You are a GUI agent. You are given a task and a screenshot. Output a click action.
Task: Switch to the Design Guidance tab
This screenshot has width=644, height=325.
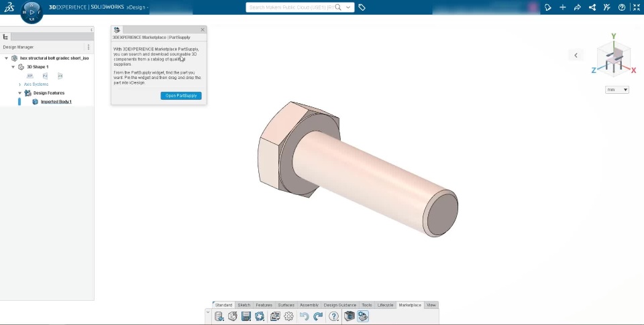point(340,305)
